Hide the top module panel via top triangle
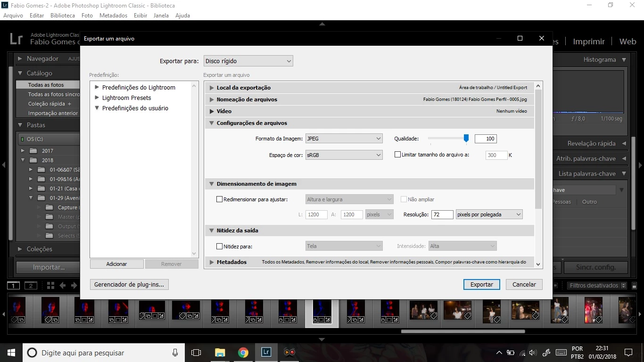The width and height of the screenshot is (644, 362). (x=322, y=24)
